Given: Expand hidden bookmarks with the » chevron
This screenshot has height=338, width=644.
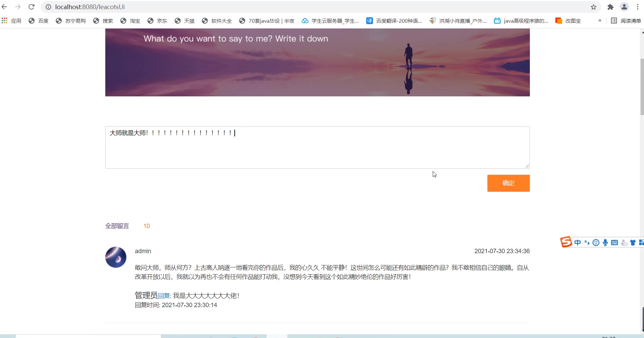Looking at the screenshot, I should pyautogui.click(x=600, y=20).
